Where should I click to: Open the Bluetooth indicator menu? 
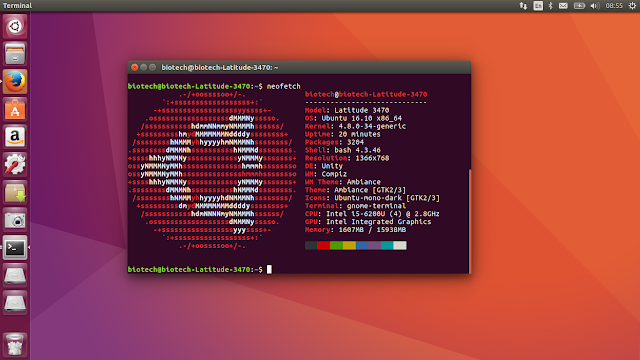click(551, 6)
